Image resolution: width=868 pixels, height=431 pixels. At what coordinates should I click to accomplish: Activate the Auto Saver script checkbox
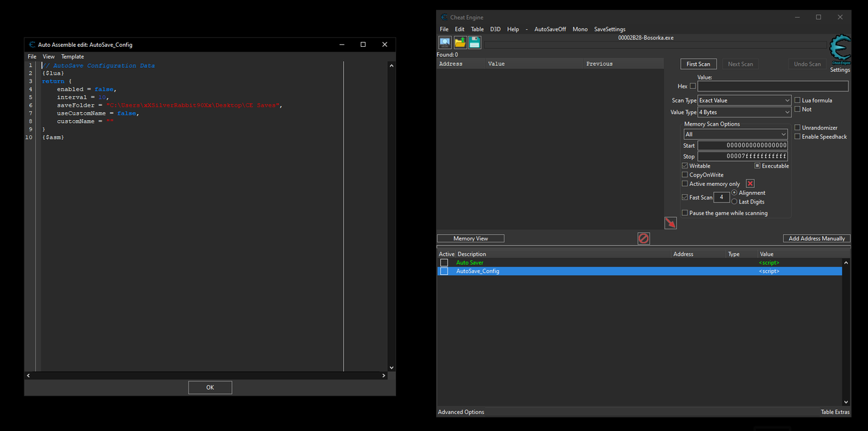(x=444, y=263)
